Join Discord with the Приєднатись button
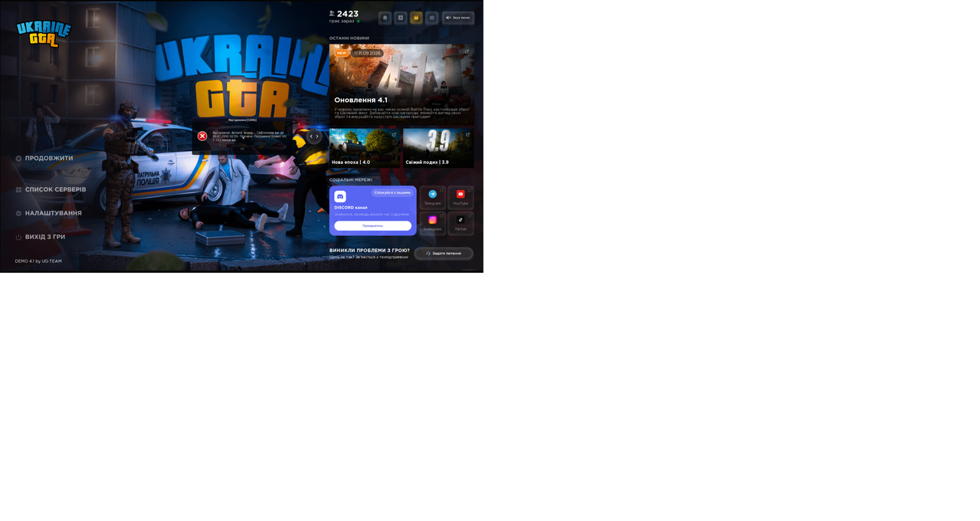 tap(372, 226)
